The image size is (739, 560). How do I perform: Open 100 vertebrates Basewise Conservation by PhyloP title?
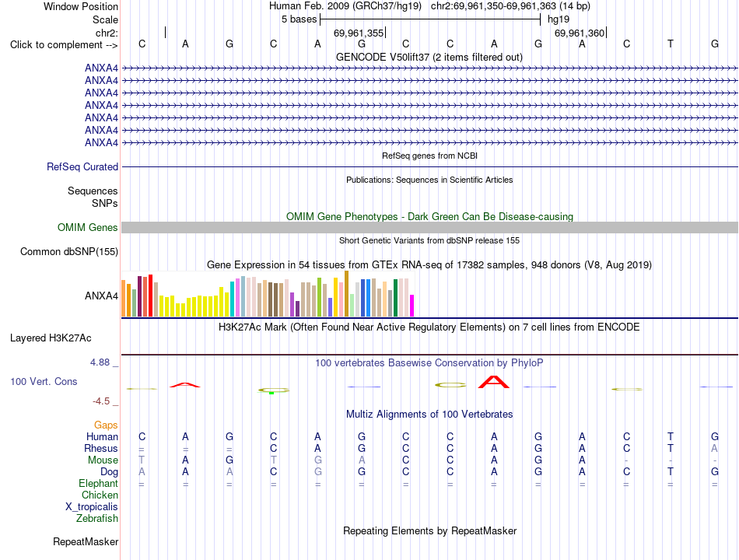click(429, 363)
